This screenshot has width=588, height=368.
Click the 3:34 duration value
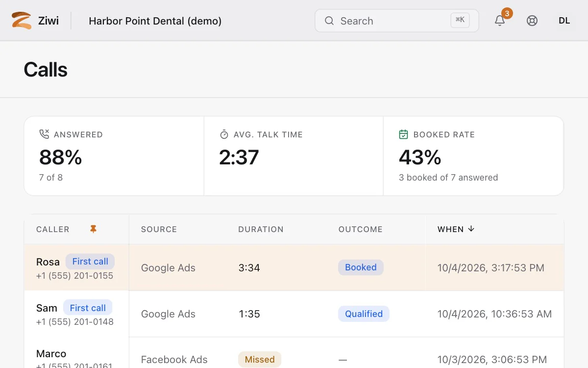tap(249, 268)
